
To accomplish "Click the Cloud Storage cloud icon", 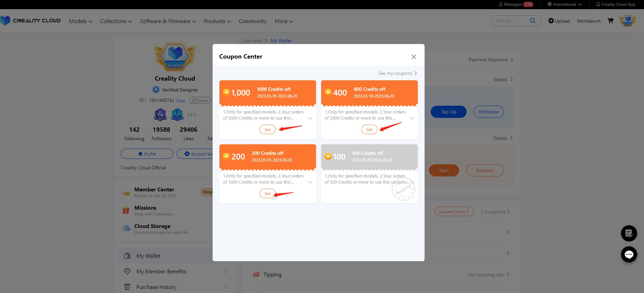I will [126, 229].
